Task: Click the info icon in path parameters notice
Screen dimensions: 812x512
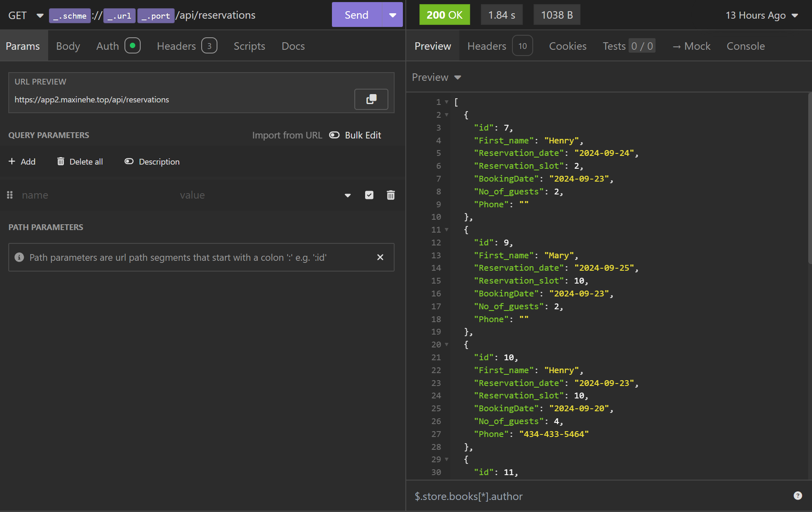Action: [x=19, y=257]
